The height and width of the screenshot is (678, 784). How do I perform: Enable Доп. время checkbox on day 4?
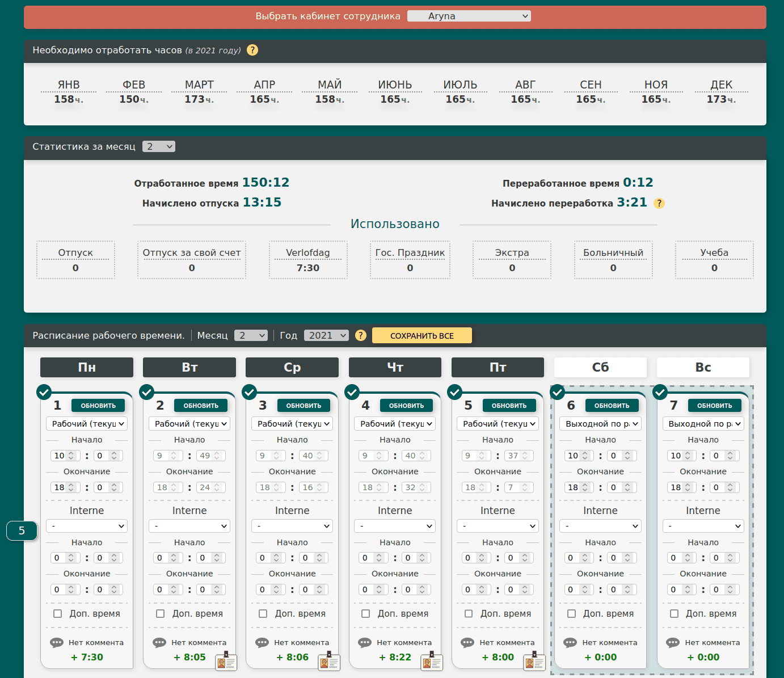click(365, 613)
